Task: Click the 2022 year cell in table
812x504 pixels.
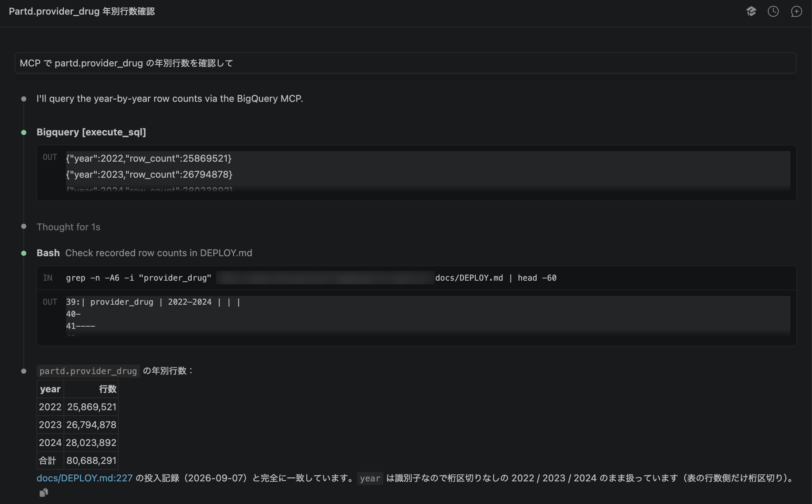Action: pos(50,407)
